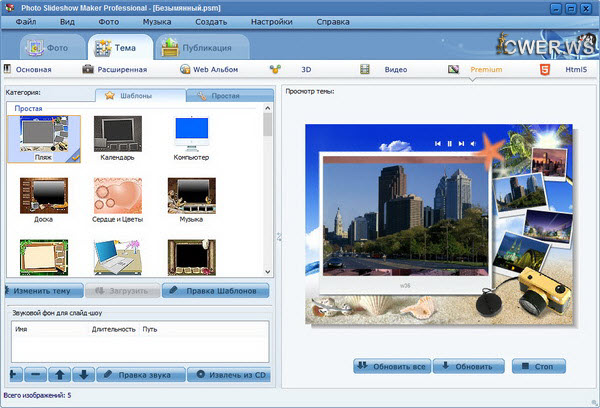Select the Сердце и Цветы template
The image size is (600, 408).
pyautogui.click(x=117, y=200)
